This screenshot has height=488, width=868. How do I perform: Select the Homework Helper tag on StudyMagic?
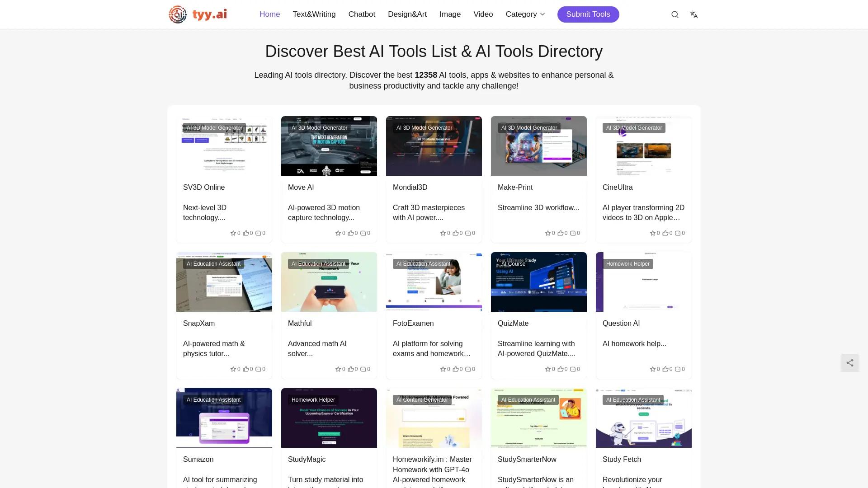click(313, 400)
